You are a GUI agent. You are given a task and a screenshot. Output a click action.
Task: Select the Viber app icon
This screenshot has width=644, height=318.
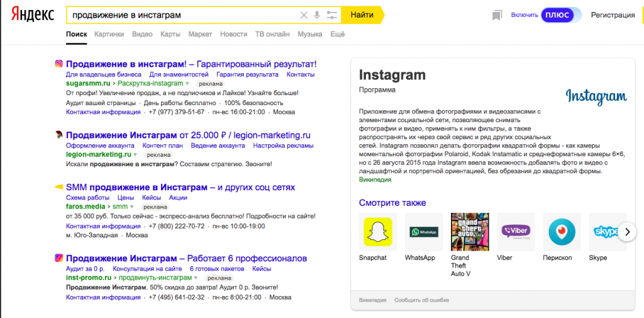tap(515, 232)
